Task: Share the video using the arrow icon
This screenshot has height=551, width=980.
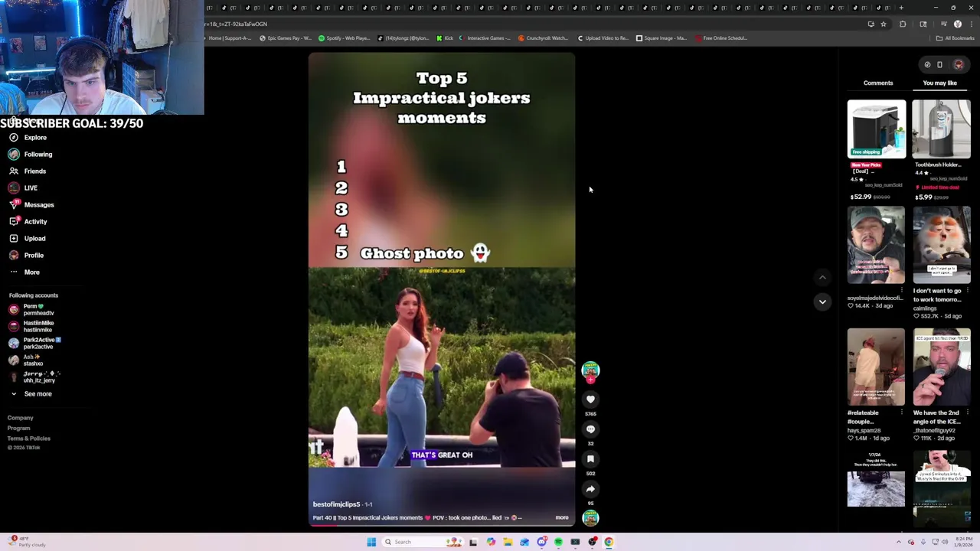Action: (590, 489)
